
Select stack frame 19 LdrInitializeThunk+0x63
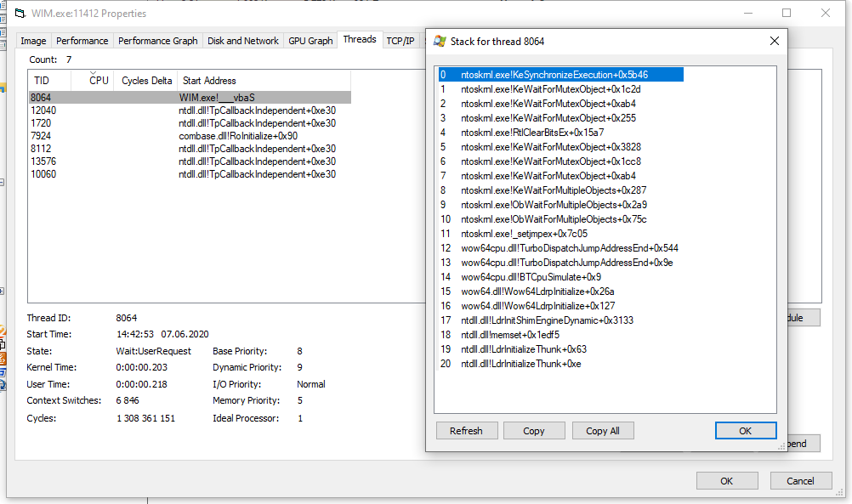pyautogui.click(x=560, y=349)
